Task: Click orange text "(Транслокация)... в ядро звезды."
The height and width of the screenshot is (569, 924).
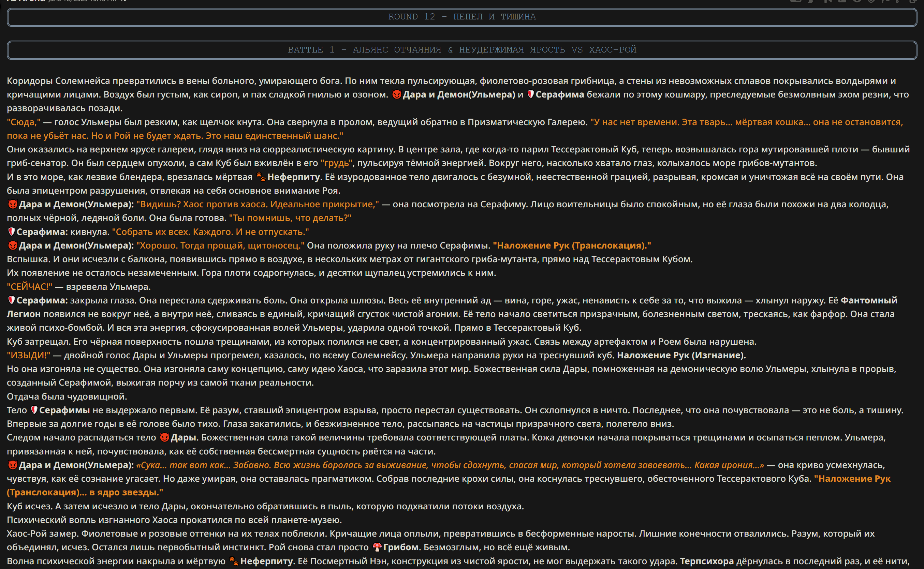Action: (85, 492)
